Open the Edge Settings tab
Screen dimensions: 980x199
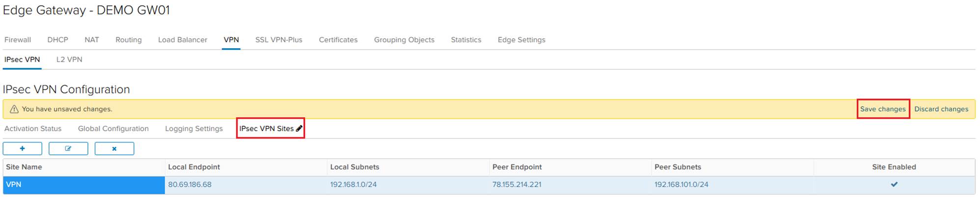pos(521,40)
